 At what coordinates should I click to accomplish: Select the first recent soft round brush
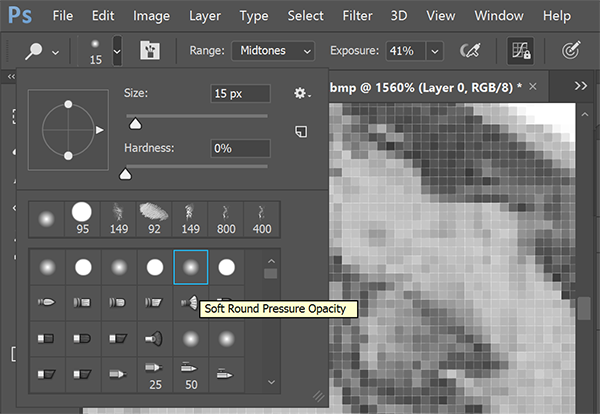point(46,219)
